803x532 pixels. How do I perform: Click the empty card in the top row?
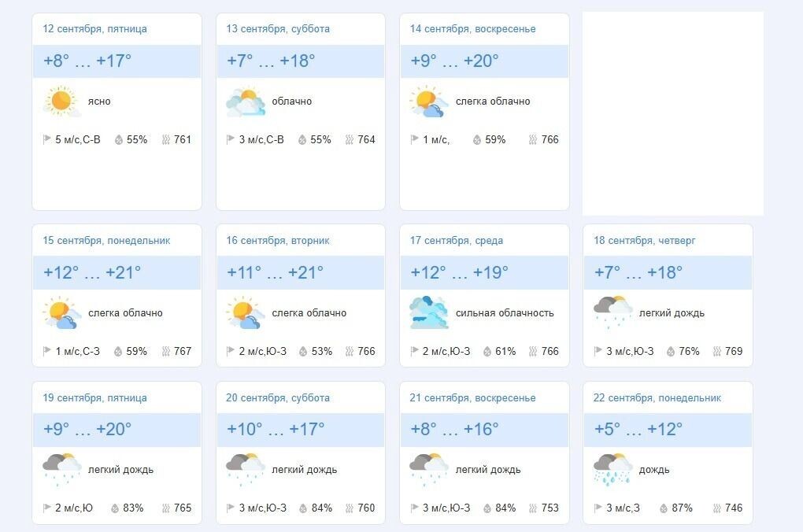click(672, 111)
